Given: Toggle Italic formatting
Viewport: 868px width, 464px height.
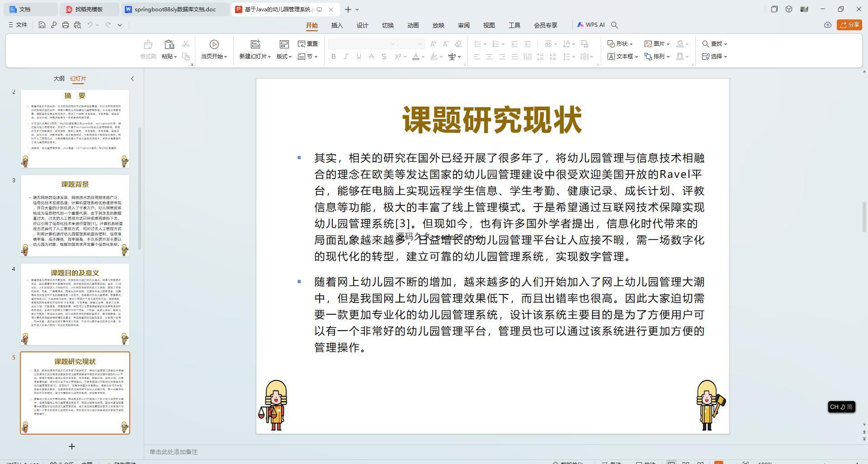Looking at the screenshot, I should click(346, 57).
